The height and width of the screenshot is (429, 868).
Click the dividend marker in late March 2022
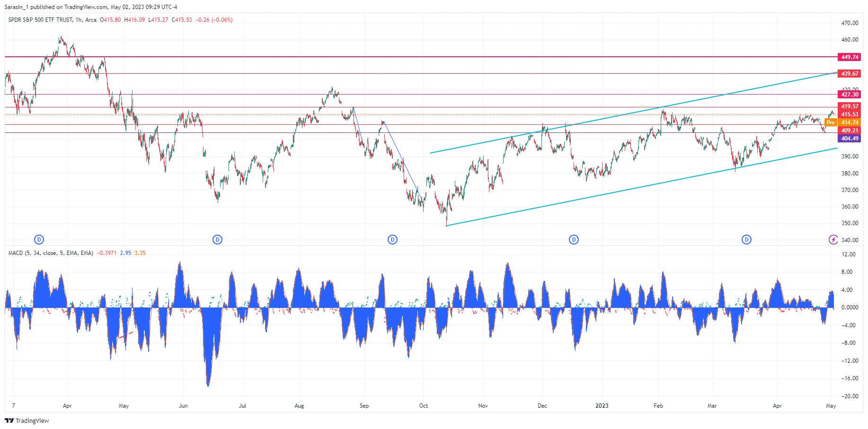[39, 240]
